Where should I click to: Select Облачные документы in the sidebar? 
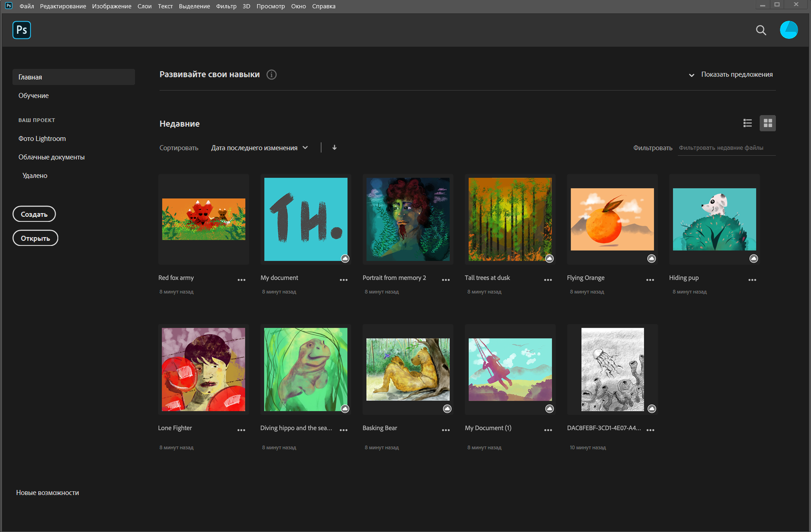pos(51,157)
